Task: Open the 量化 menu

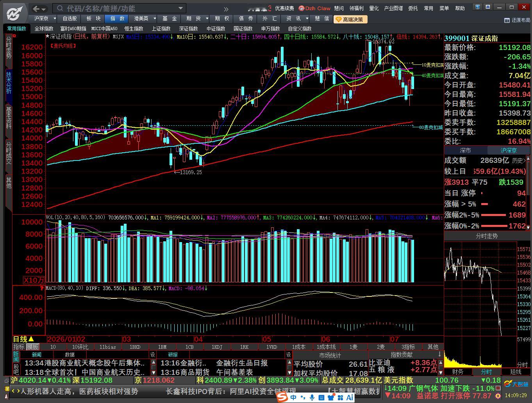Action: pyautogui.click(x=374, y=8)
